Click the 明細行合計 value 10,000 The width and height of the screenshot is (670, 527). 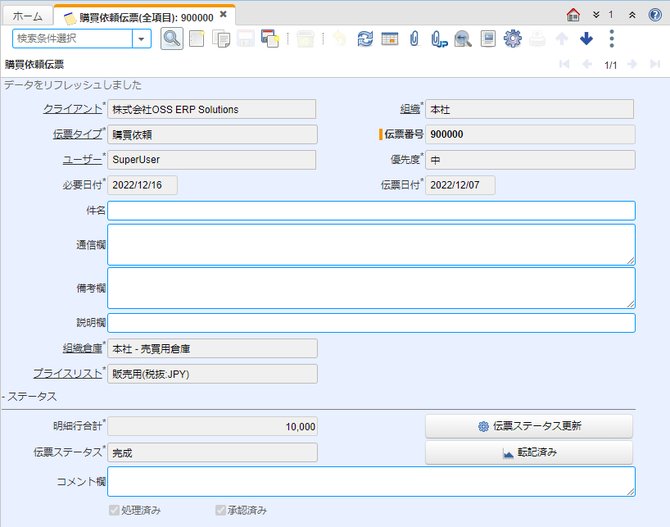pos(212,427)
